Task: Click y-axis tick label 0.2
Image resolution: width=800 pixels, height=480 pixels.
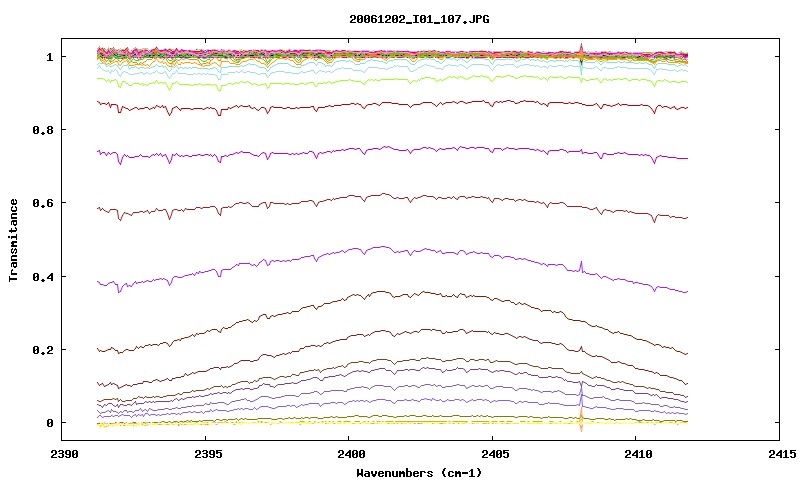Action: click(x=43, y=350)
